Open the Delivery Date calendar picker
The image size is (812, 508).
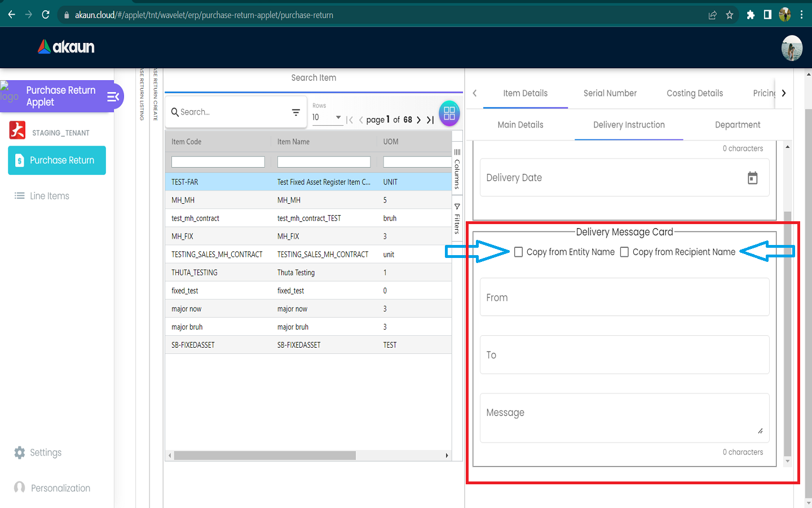[x=752, y=178]
